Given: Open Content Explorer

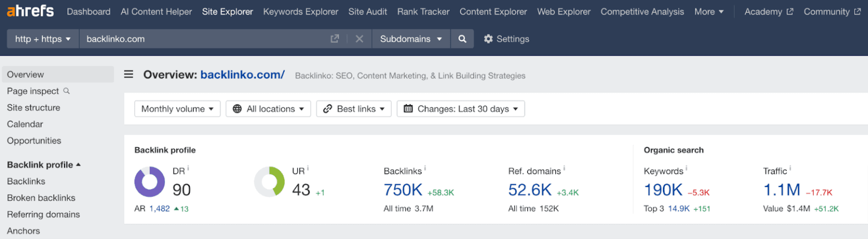Looking at the screenshot, I should [x=493, y=11].
